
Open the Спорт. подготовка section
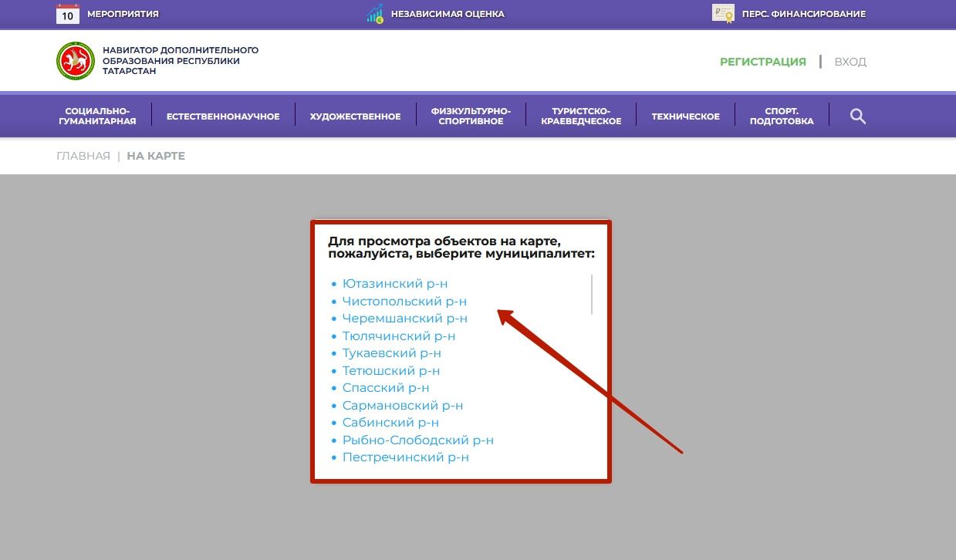point(781,116)
